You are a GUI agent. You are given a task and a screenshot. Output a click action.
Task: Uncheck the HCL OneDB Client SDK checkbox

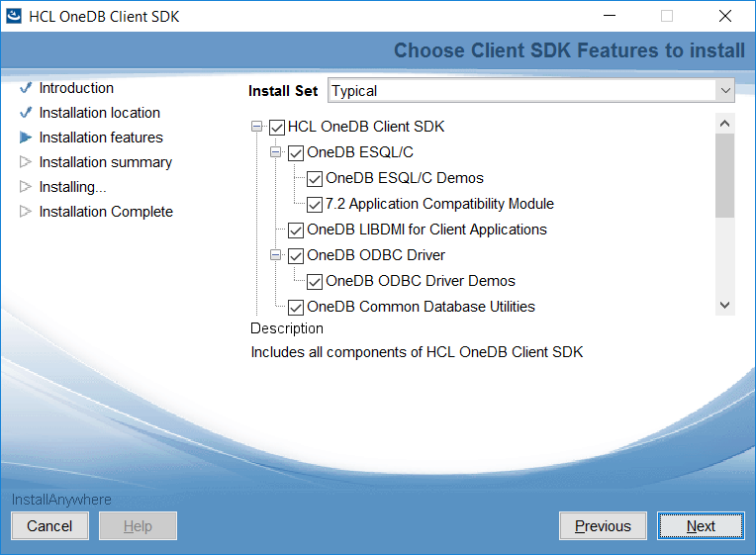(277, 128)
